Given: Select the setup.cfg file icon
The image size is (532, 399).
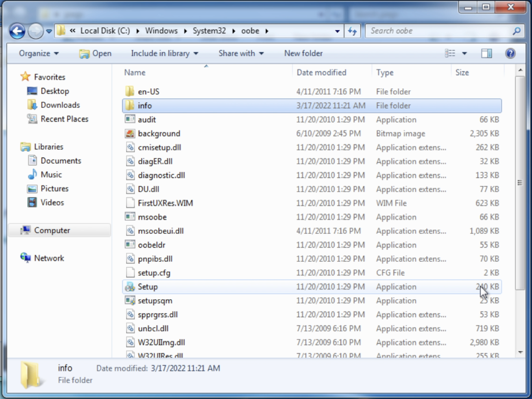Looking at the screenshot, I should point(130,273).
